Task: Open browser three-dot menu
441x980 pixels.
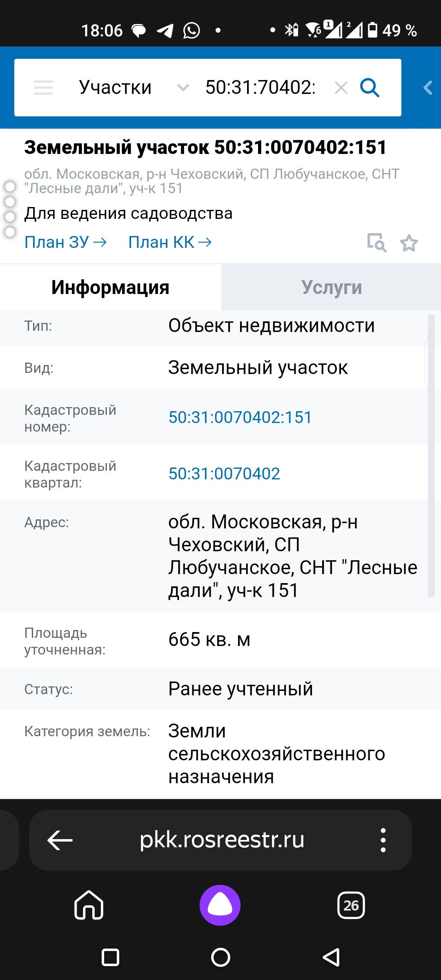Action: [x=383, y=840]
